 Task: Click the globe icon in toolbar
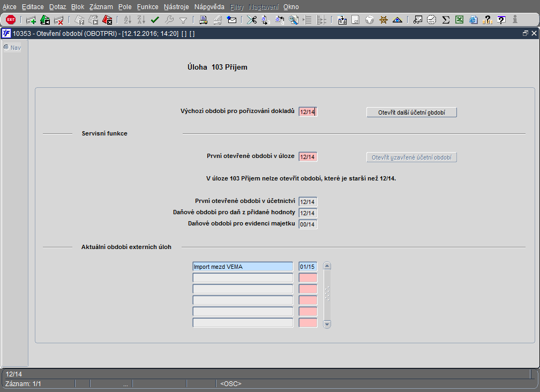coord(370,20)
